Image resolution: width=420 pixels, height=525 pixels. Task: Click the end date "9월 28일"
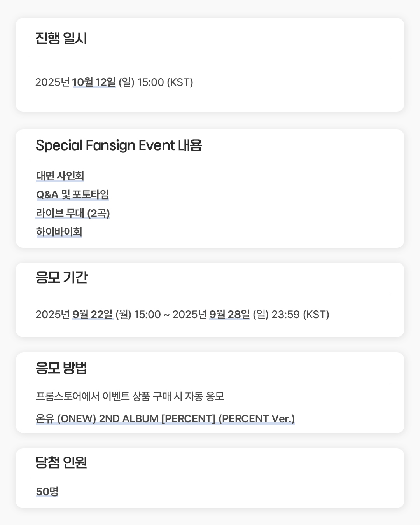pos(229,314)
